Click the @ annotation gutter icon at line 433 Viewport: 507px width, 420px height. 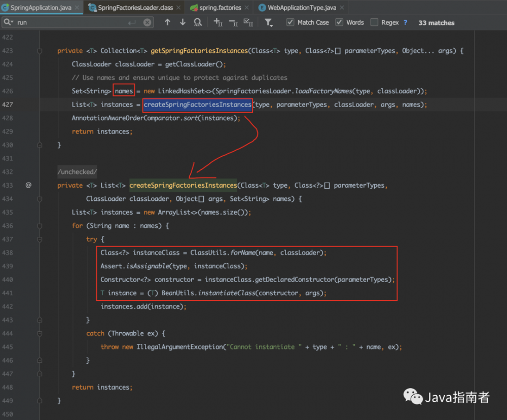coord(28,185)
